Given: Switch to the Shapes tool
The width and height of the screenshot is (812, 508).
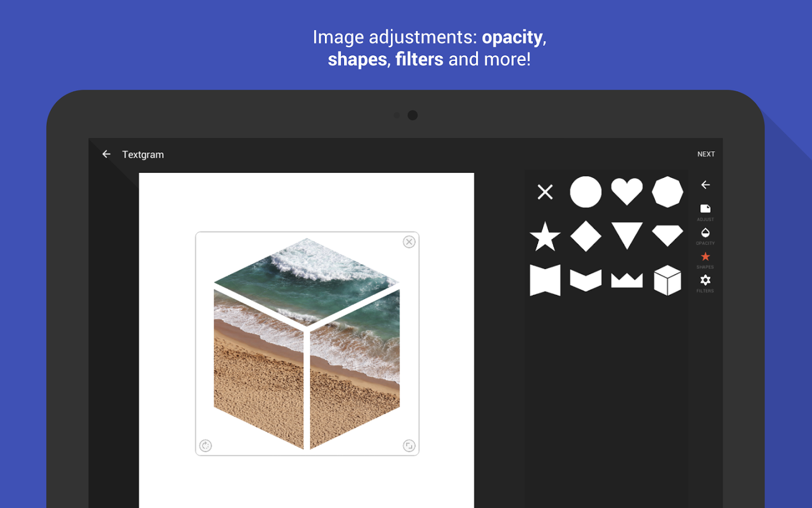Looking at the screenshot, I should click(x=705, y=260).
